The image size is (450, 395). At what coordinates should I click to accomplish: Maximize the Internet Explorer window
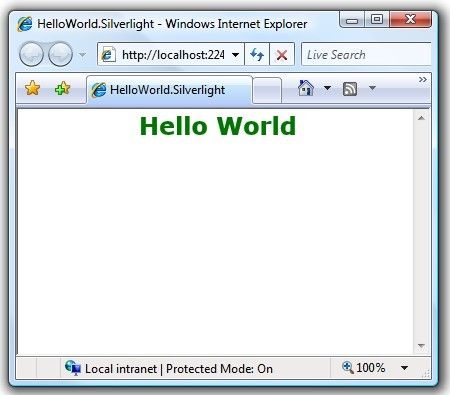point(377,19)
